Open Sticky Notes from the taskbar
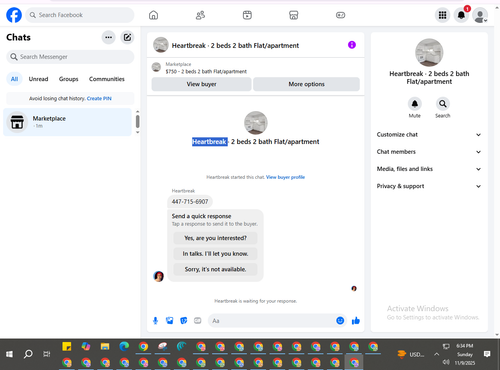The image size is (500, 370). 67,347
